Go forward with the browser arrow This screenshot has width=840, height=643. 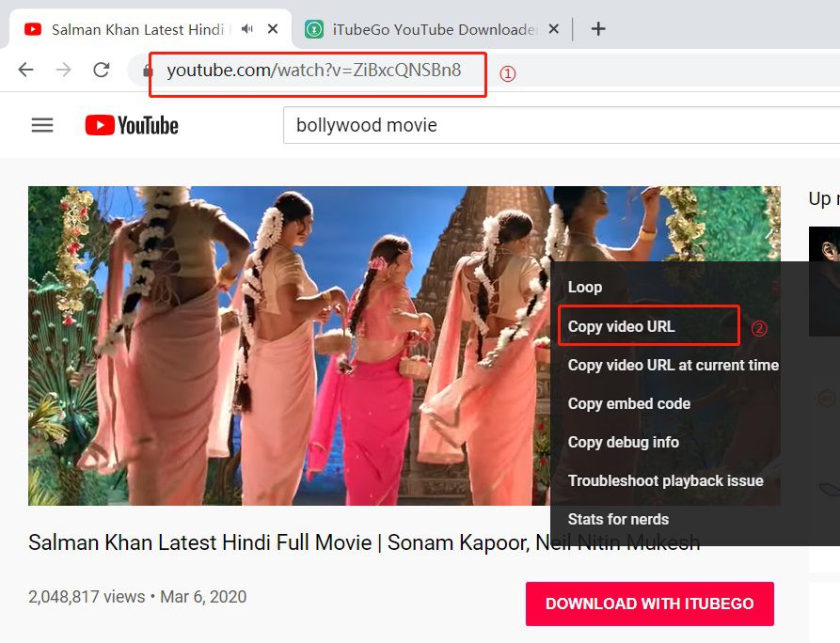(63, 70)
